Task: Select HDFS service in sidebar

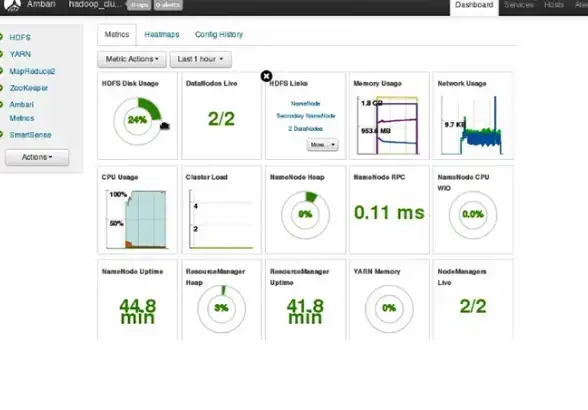Action: (20, 38)
